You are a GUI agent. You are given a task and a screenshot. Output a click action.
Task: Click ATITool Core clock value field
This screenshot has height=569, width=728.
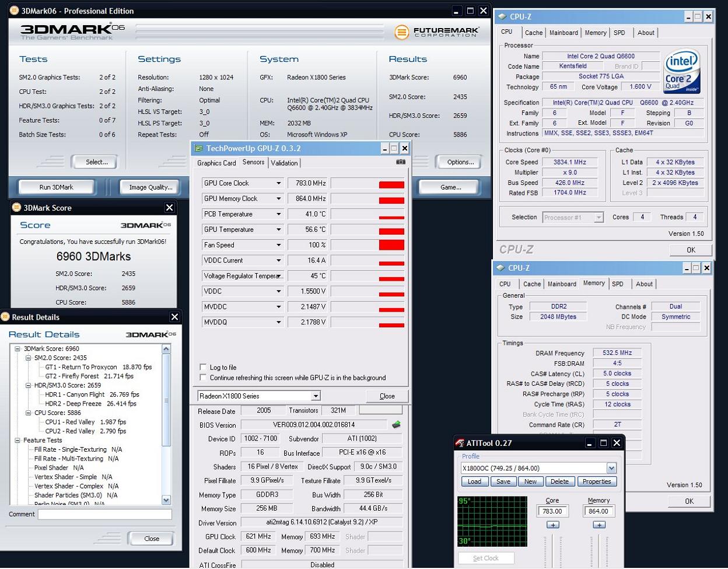pyautogui.click(x=552, y=511)
